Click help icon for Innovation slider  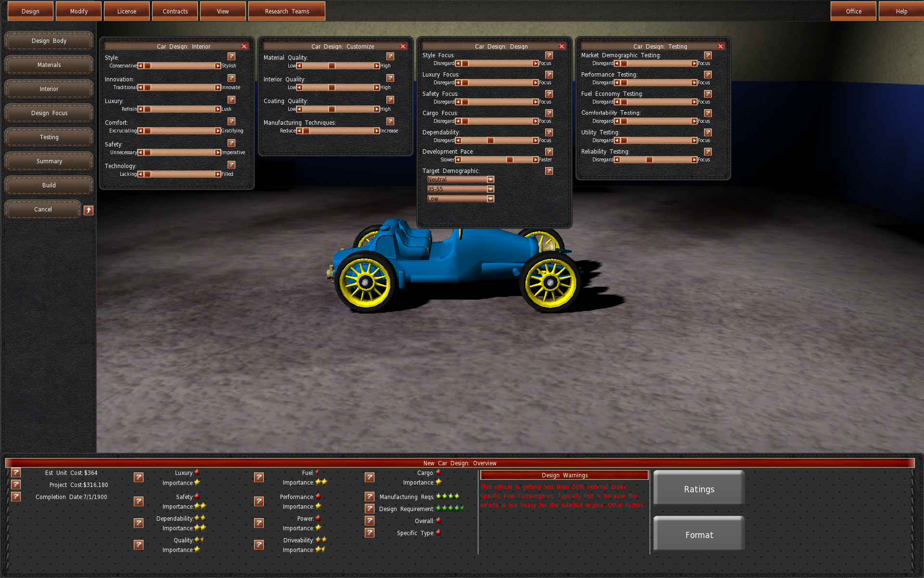coord(231,78)
